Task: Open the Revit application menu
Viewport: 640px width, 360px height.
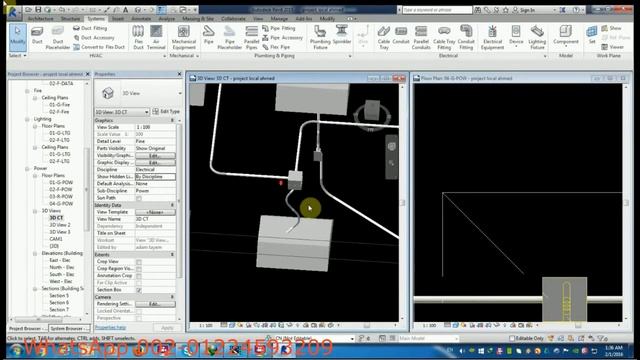Action: [x=12, y=11]
